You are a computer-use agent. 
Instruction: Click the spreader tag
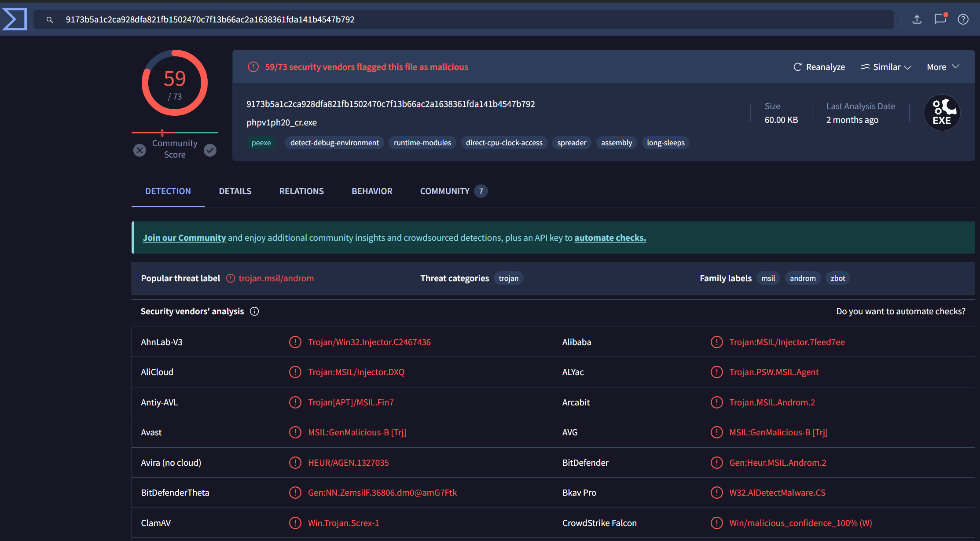point(572,143)
